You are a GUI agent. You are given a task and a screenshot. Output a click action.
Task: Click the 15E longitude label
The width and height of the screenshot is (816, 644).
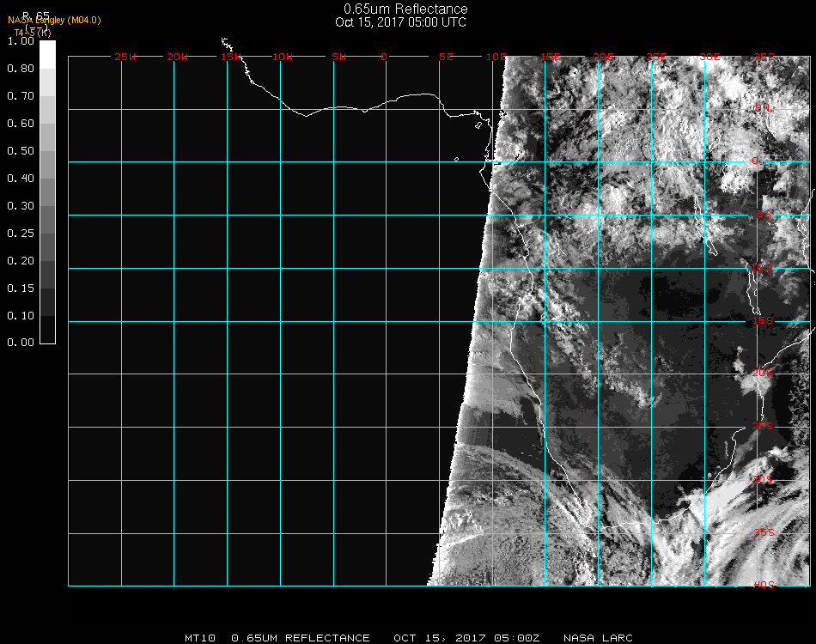click(550, 57)
